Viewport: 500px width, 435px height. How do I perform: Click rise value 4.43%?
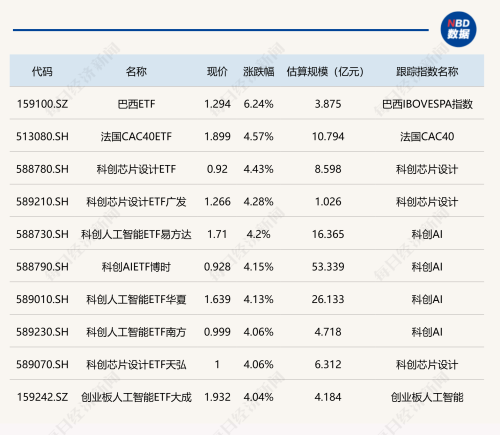pyautogui.click(x=258, y=169)
